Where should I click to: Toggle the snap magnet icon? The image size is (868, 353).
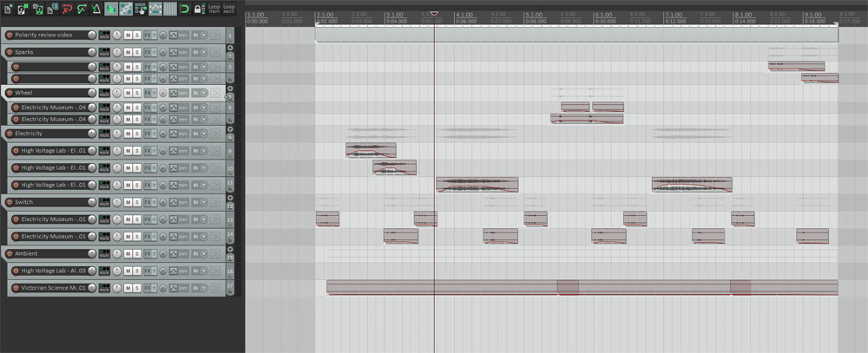pyautogui.click(x=184, y=9)
